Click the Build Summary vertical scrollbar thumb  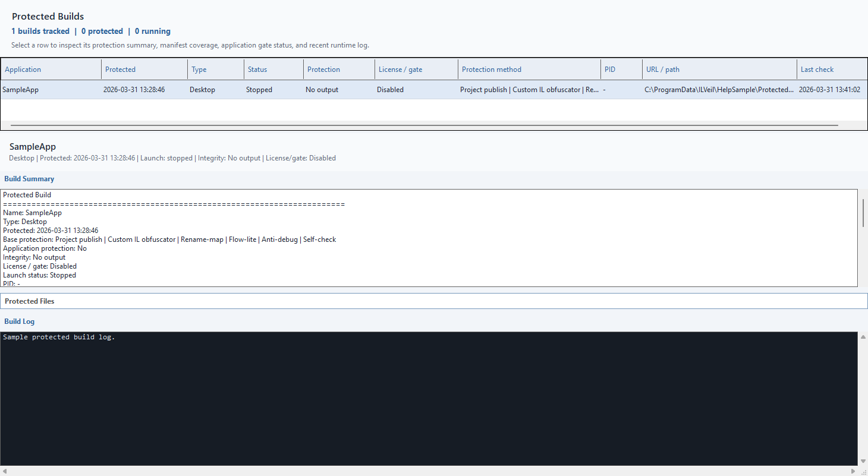pos(863,213)
